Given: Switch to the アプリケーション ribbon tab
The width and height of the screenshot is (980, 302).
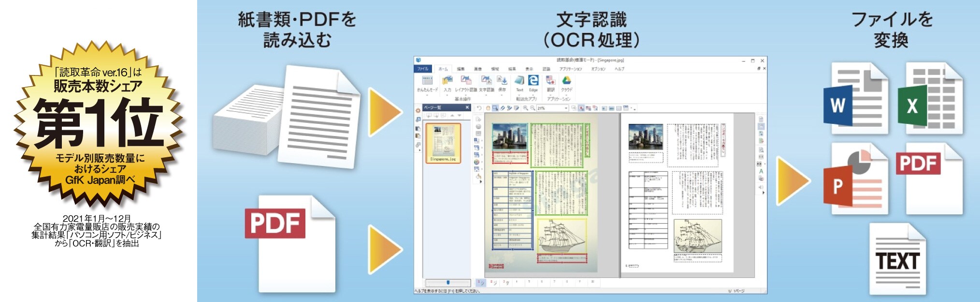Looking at the screenshot, I should click(x=571, y=69).
